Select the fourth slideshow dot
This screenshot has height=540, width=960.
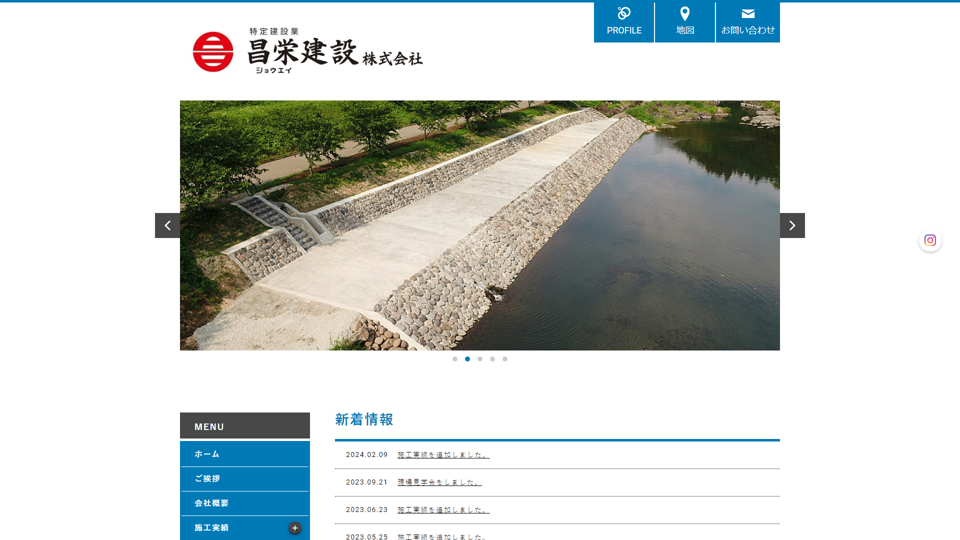(492, 359)
